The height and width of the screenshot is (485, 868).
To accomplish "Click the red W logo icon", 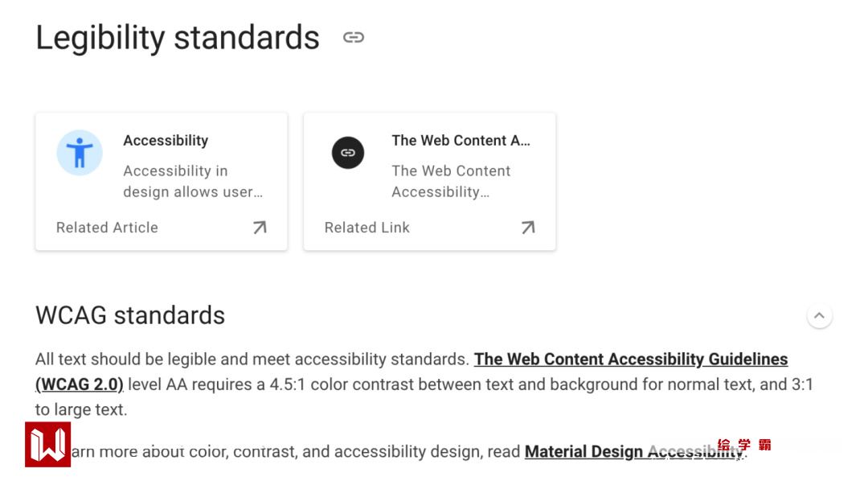I will 47,445.
